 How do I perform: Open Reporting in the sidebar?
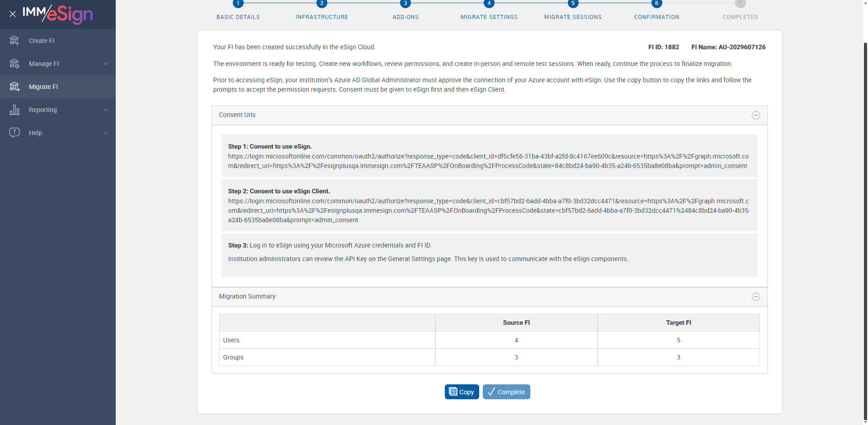(58, 110)
